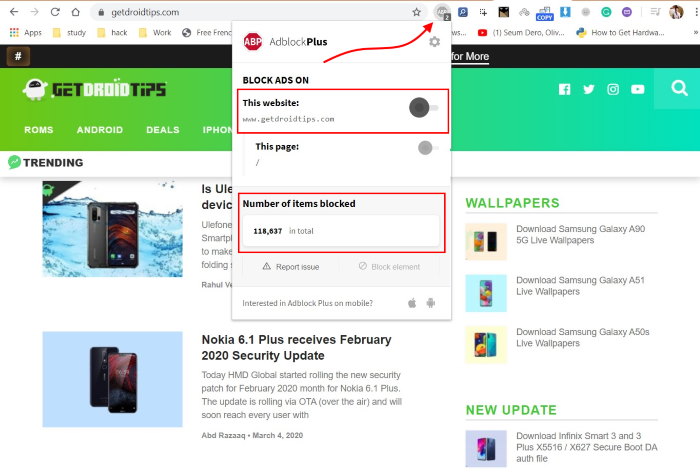Click the 118,637 blocked items count
The height and width of the screenshot is (473, 700).
pyautogui.click(x=267, y=231)
